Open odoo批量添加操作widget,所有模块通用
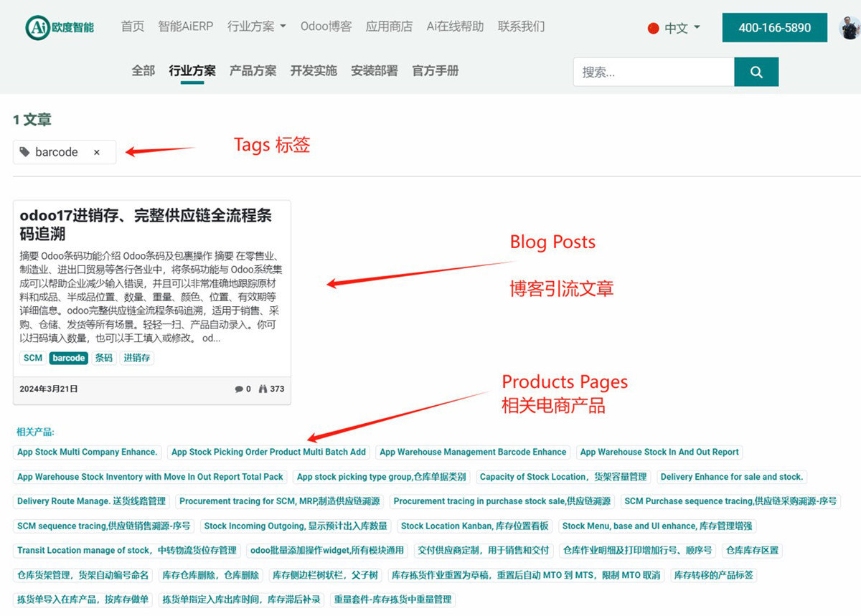861x616 pixels. point(327,550)
